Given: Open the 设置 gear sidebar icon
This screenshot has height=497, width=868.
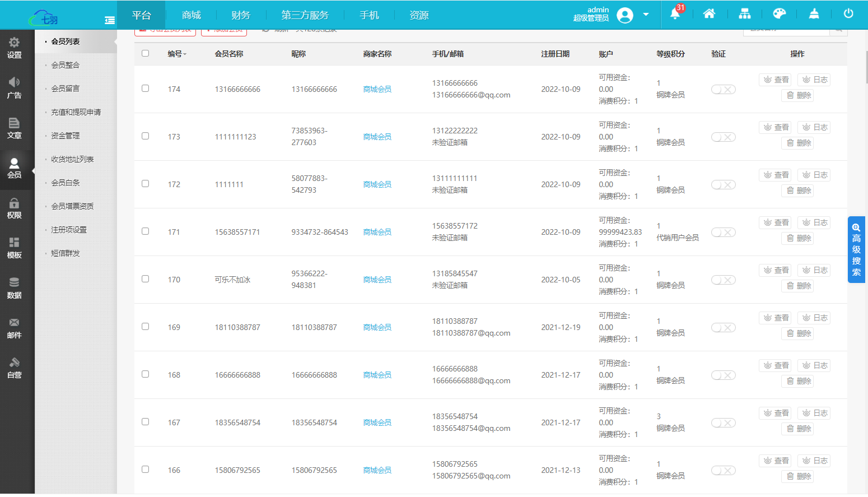Looking at the screenshot, I should coord(15,48).
